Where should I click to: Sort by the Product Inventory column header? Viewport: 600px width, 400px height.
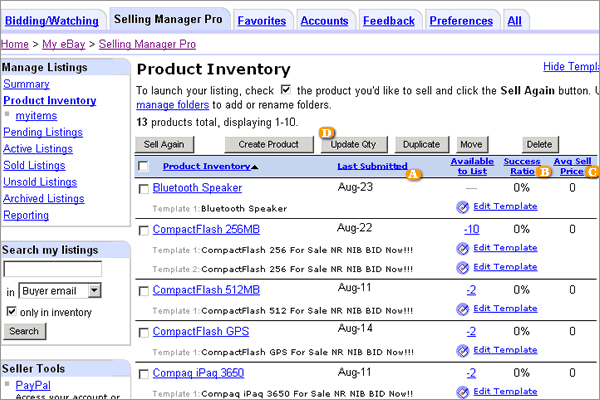click(207, 167)
